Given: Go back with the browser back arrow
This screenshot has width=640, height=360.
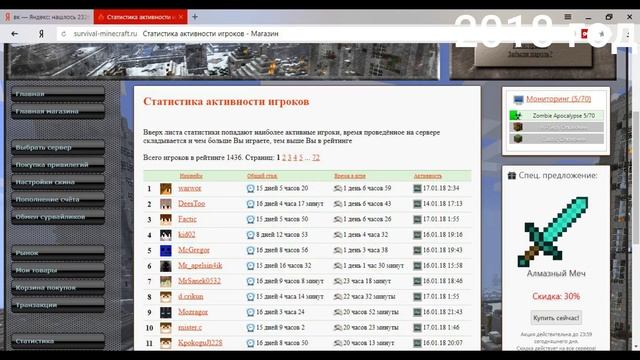Looking at the screenshot, I should [14, 34].
